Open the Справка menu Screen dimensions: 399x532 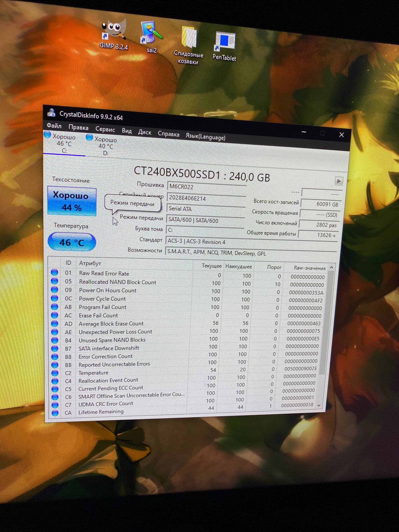168,134
